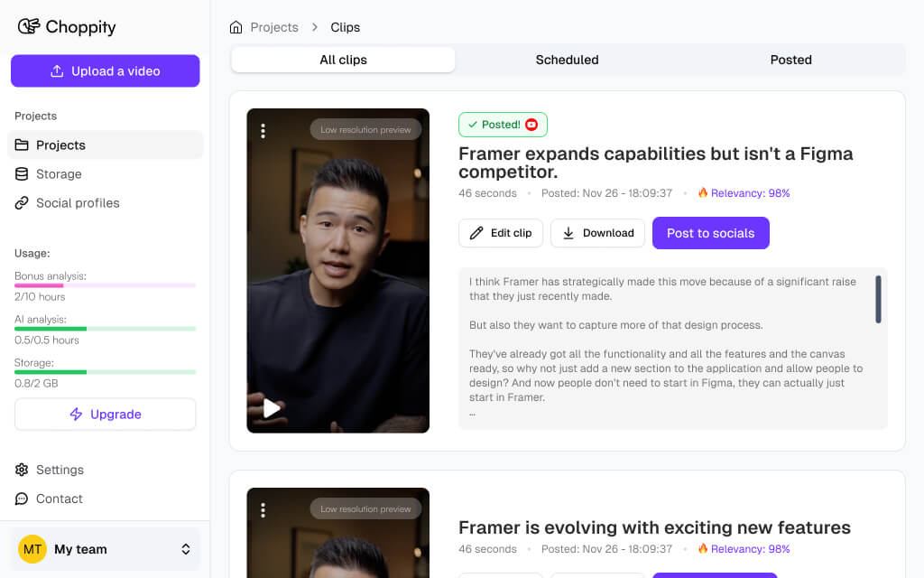This screenshot has width=924, height=578.
Task: Click the Bonus analysis usage bar
Action: (x=105, y=285)
